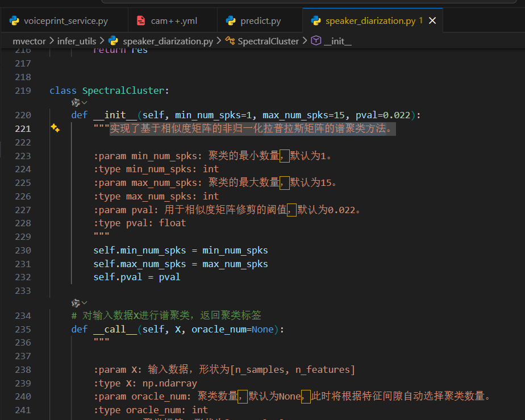Click 'class SpectralCluster:' declaration
525x420 pixels.
click(110, 91)
